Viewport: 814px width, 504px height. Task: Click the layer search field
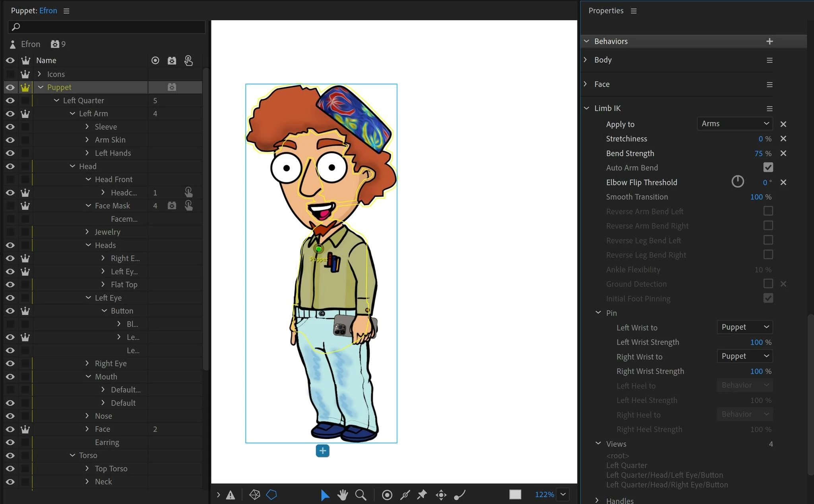(x=107, y=27)
